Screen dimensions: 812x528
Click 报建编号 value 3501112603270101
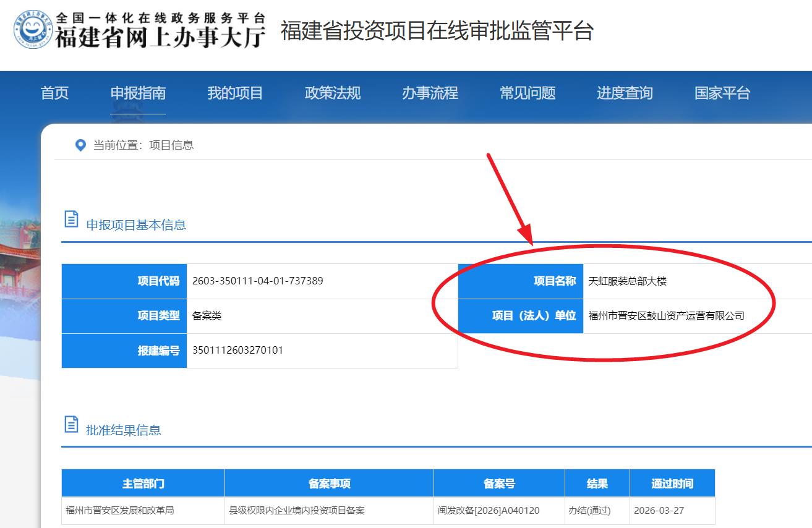click(x=237, y=351)
